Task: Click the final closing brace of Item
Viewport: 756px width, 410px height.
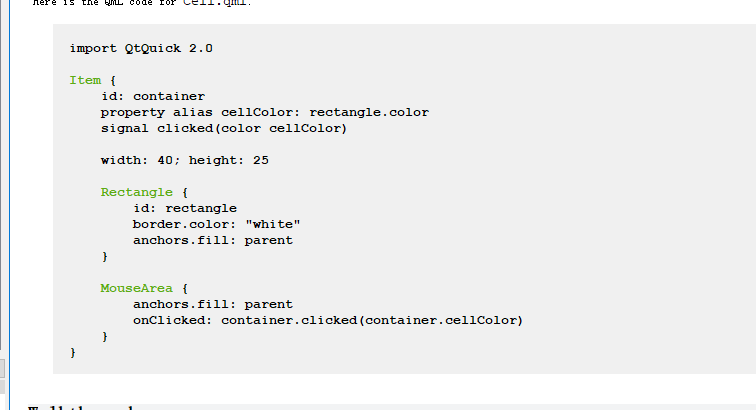Action: pos(73,353)
